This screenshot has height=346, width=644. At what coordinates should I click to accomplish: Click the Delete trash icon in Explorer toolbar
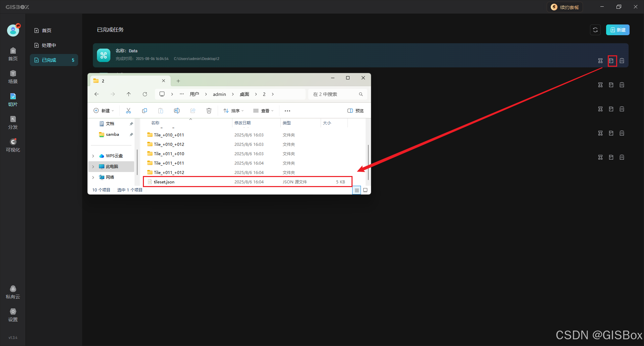(x=209, y=111)
